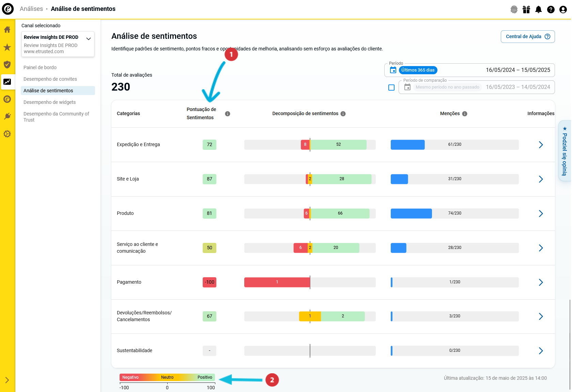This screenshot has height=392, width=572.
Task: Click the Período calendar icon
Action: [x=393, y=70]
